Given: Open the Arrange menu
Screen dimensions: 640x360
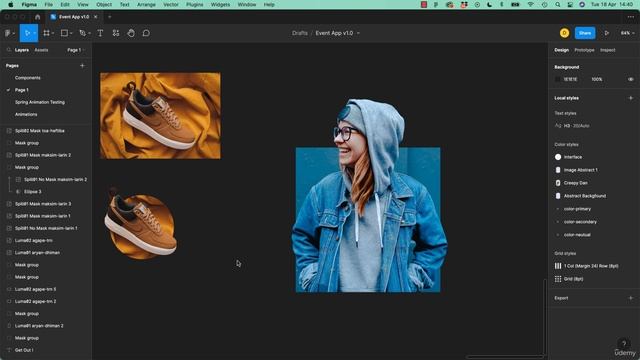Looking at the screenshot, I should (x=146, y=4).
